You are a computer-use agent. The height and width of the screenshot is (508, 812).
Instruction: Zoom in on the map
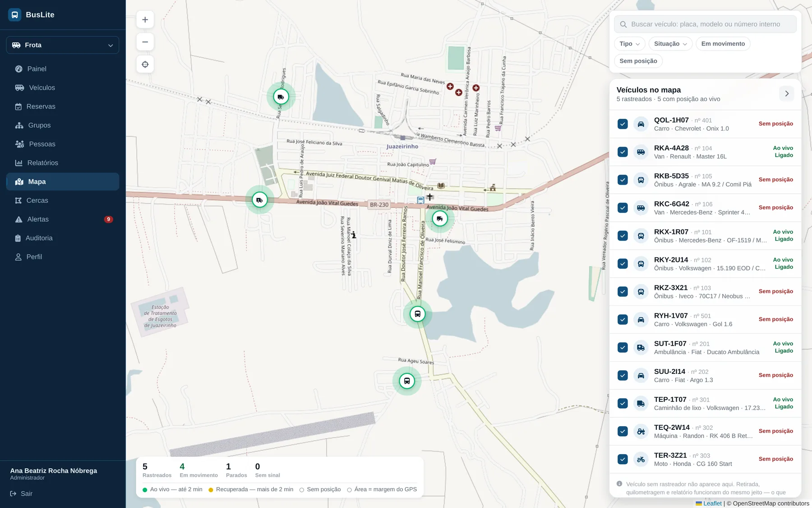click(x=145, y=20)
